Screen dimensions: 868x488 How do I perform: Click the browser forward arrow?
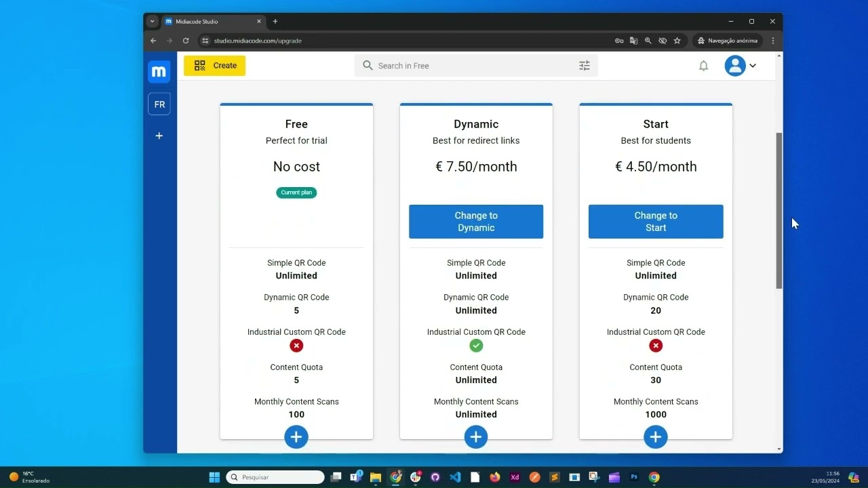(170, 41)
